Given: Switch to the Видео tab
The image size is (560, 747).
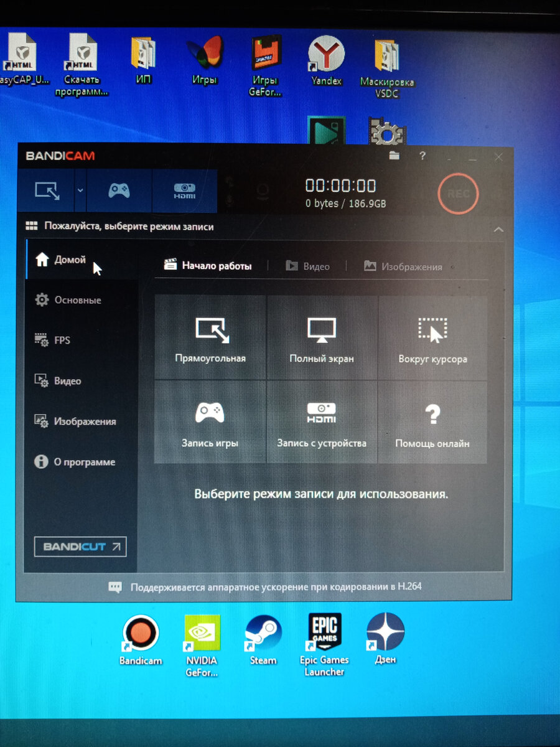Looking at the screenshot, I should [x=307, y=266].
